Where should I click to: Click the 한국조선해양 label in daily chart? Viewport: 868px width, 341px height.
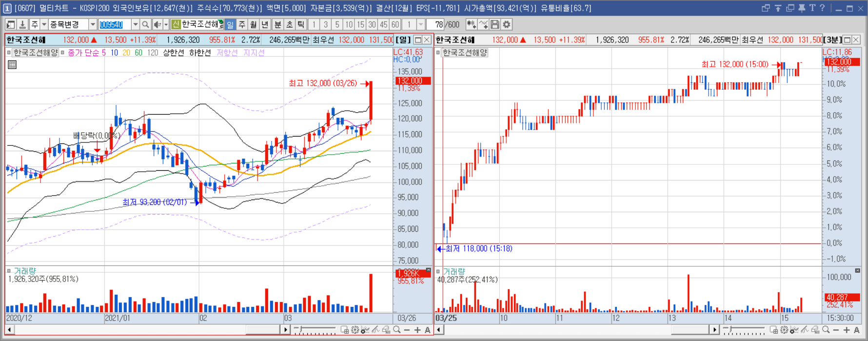click(x=36, y=53)
